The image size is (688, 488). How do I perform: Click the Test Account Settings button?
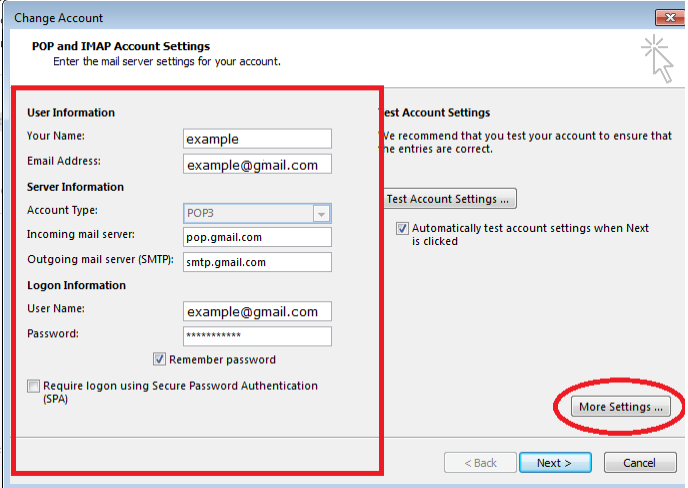[x=450, y=199]
